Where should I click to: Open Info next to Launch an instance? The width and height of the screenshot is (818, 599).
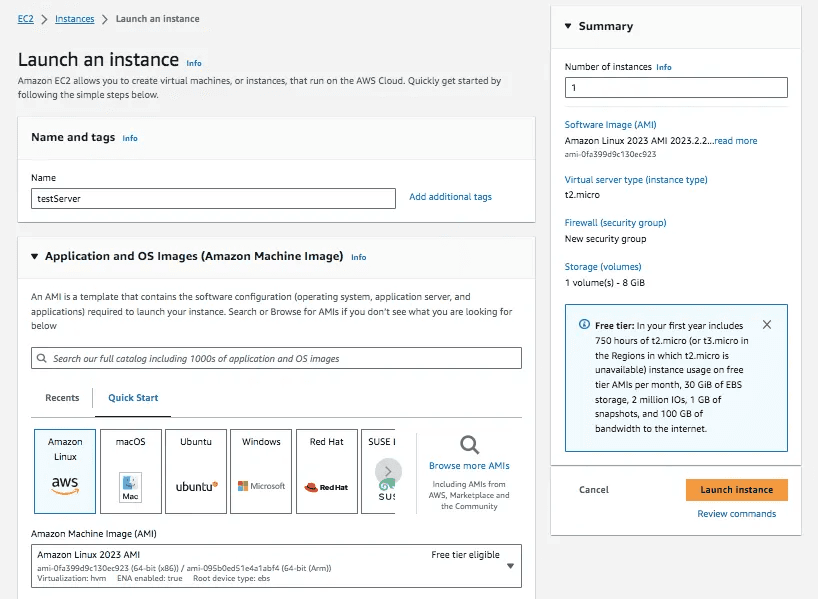click(x=194, y=63)
